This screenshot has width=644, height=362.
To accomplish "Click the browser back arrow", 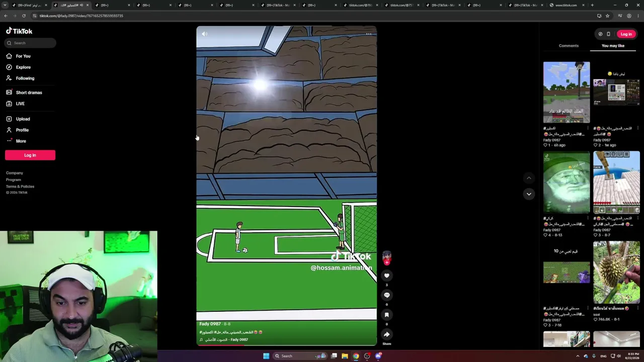I will [x=6, y=16].
